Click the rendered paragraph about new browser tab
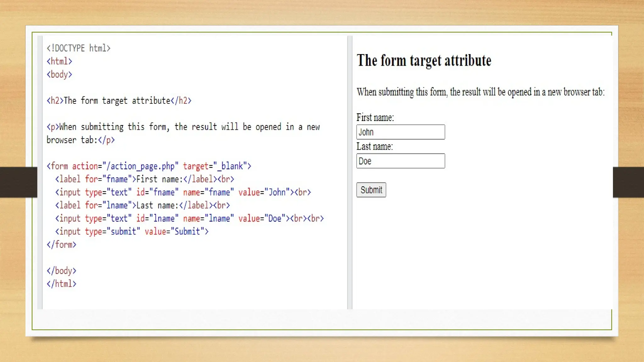The height and width of the screenshot is (362, 644). pyautogui.click(x=480, y=92)
